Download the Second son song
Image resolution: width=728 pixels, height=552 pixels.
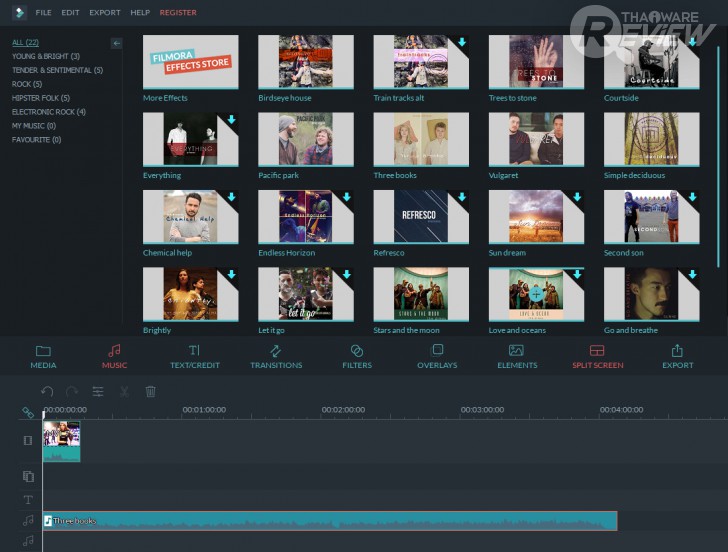692,197
